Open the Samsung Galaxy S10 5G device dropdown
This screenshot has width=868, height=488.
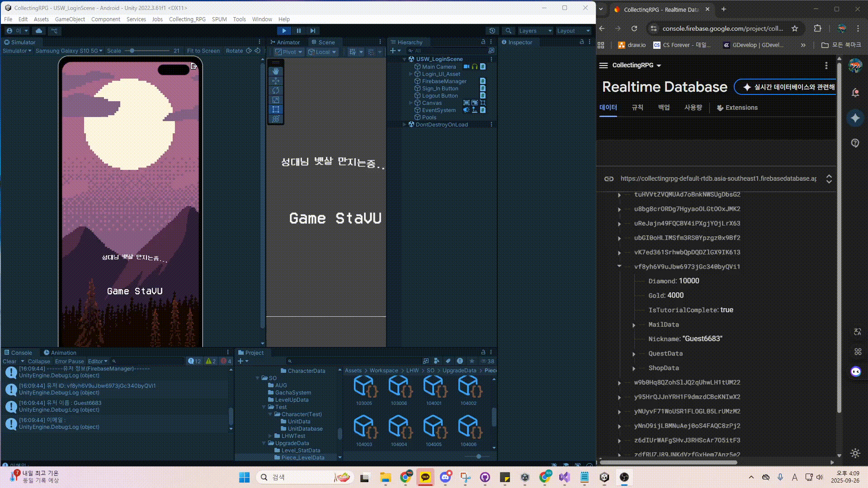pos(69,51)
